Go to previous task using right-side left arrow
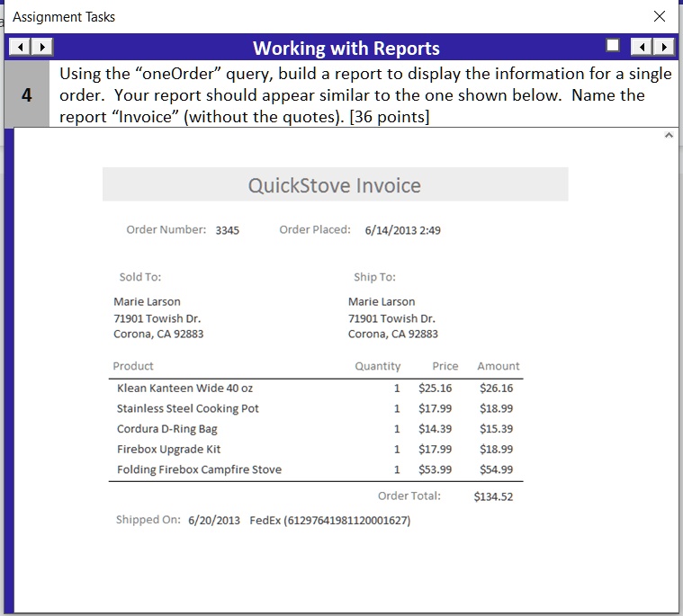Image resolution: width=683 pixels, height=616 pixels. [642, 47]
